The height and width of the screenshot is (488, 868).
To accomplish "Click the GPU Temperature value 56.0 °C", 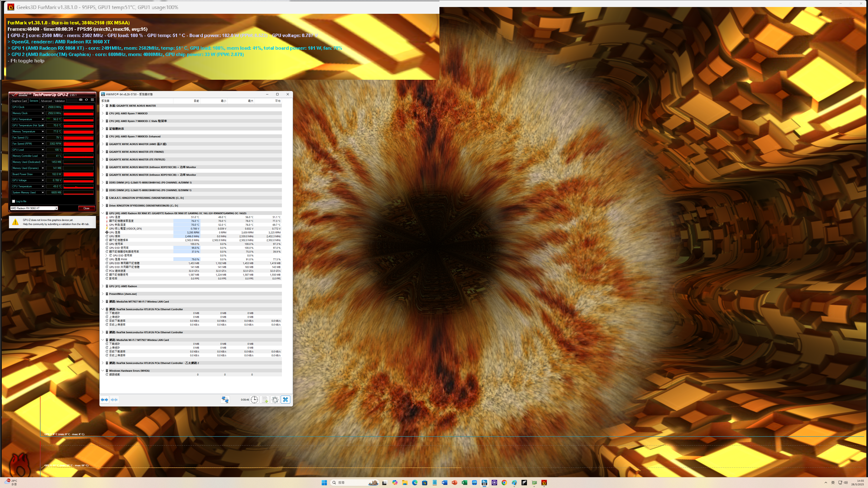I will coord(54,119).
